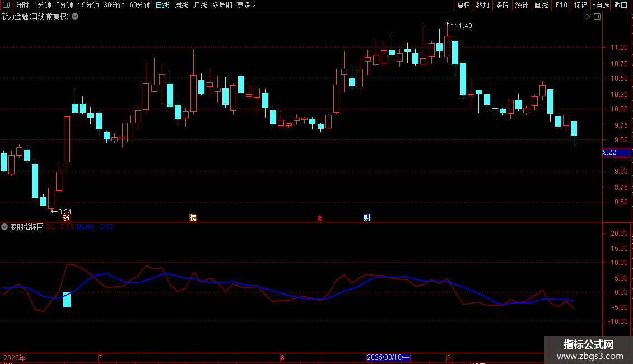Click the 10.00 price axis label
Viewport: 633px width, 364px height.
[619, 109]
